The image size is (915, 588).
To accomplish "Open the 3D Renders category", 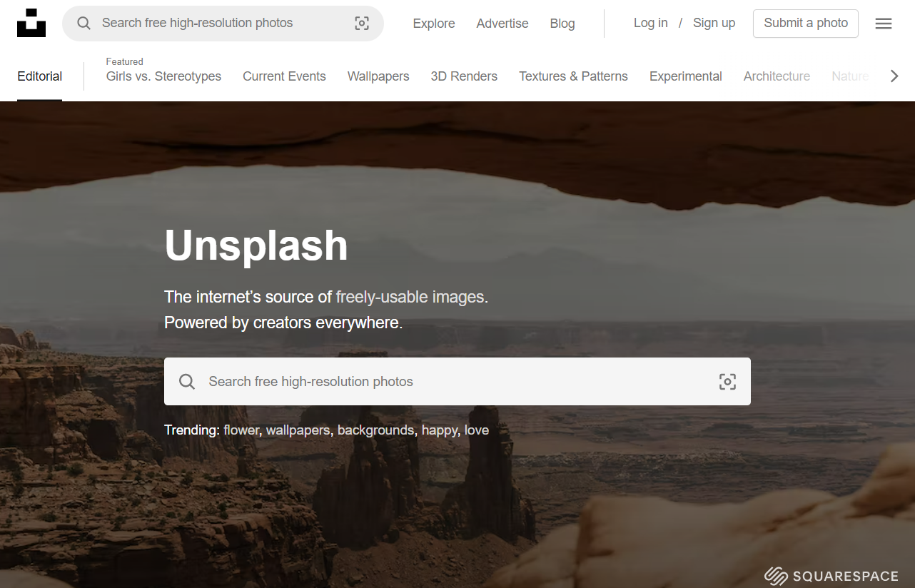I will (464, 76).
